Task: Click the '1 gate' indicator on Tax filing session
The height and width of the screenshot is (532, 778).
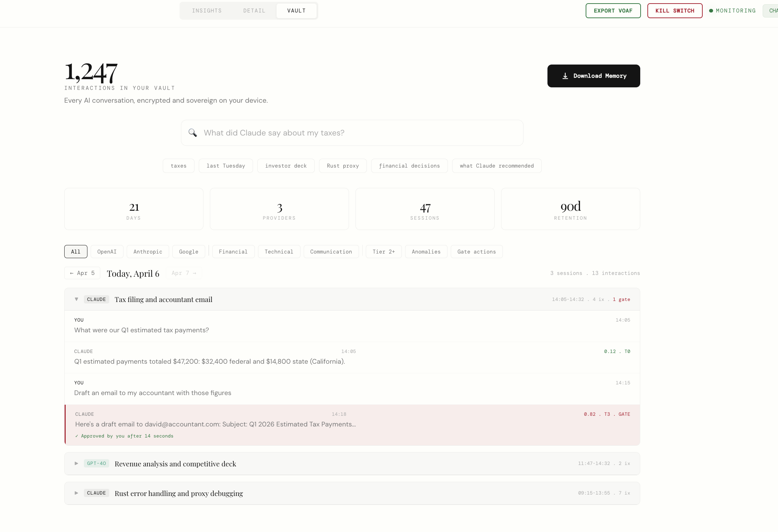Action: [x=621, y=300]
